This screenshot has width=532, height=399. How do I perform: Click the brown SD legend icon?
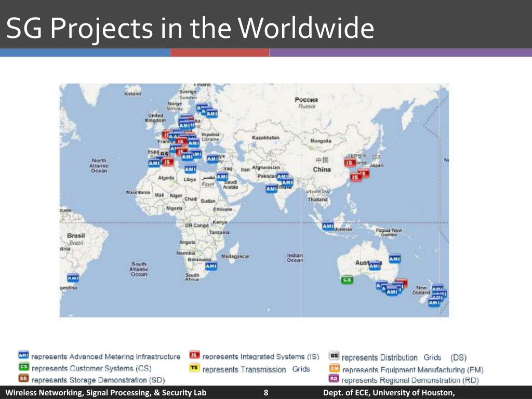(x=23, y=378)
